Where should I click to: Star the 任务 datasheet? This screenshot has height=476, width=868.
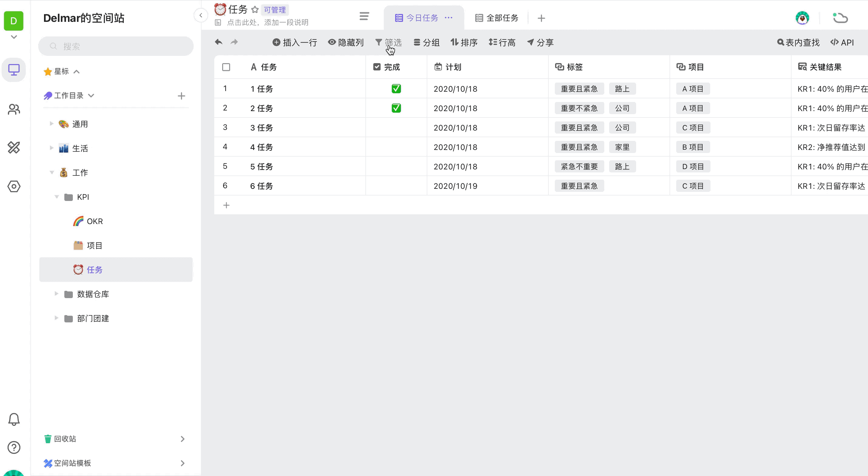(x=255, y=10)
